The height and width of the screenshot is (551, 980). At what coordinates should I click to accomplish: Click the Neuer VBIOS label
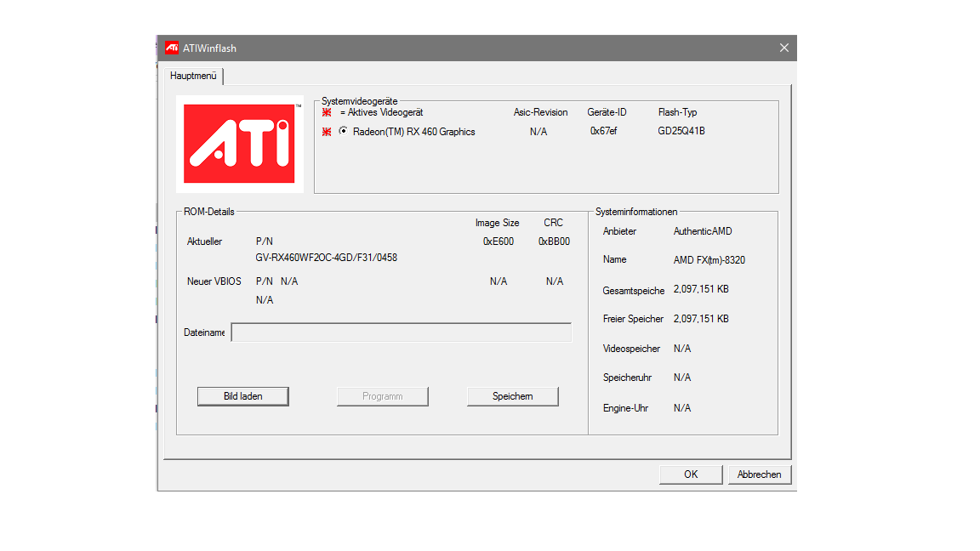(214, 281)
